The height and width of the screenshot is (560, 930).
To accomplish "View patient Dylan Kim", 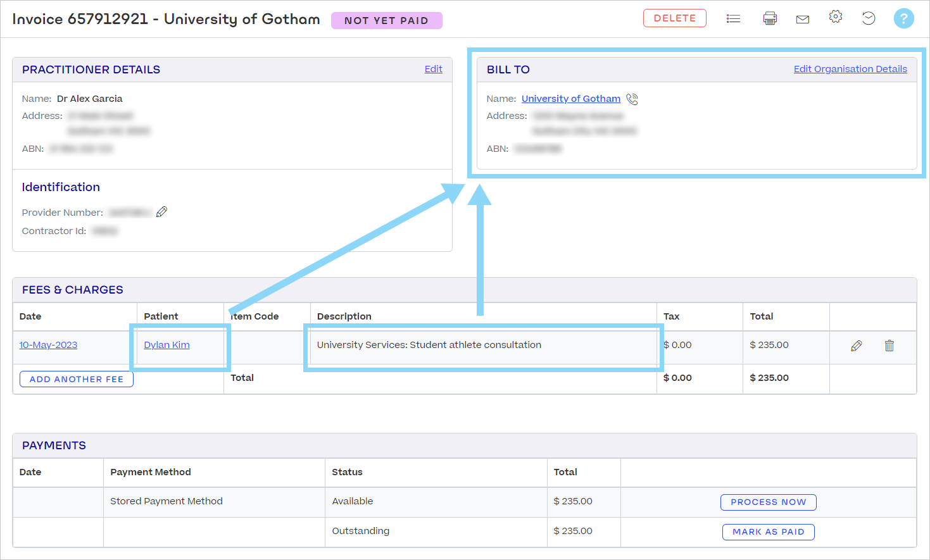I will tap(166, 345).
